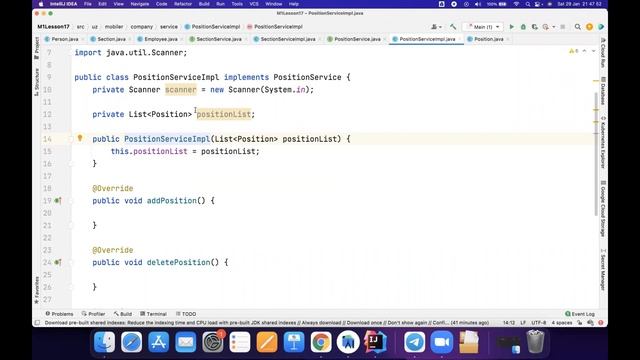Open the TODO tool window
Image resolution: width=640 pixels, height=360 pixels.
click(x=186, y=314)
